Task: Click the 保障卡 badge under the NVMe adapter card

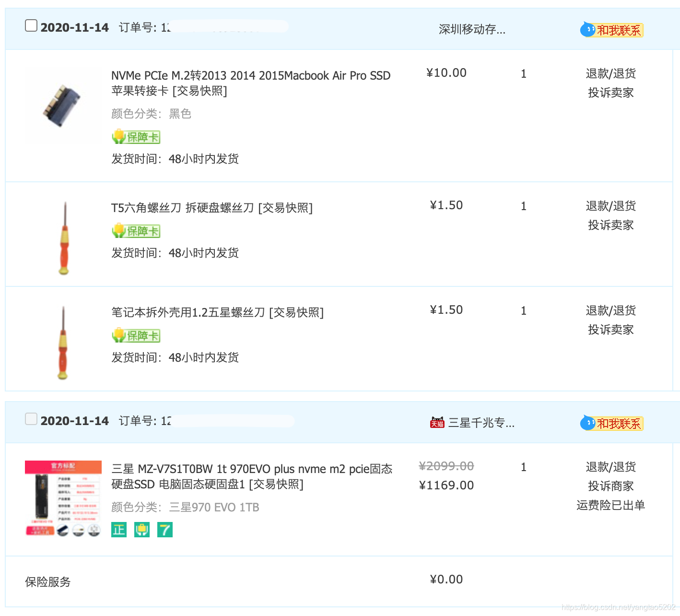Action: click(136, 137)
